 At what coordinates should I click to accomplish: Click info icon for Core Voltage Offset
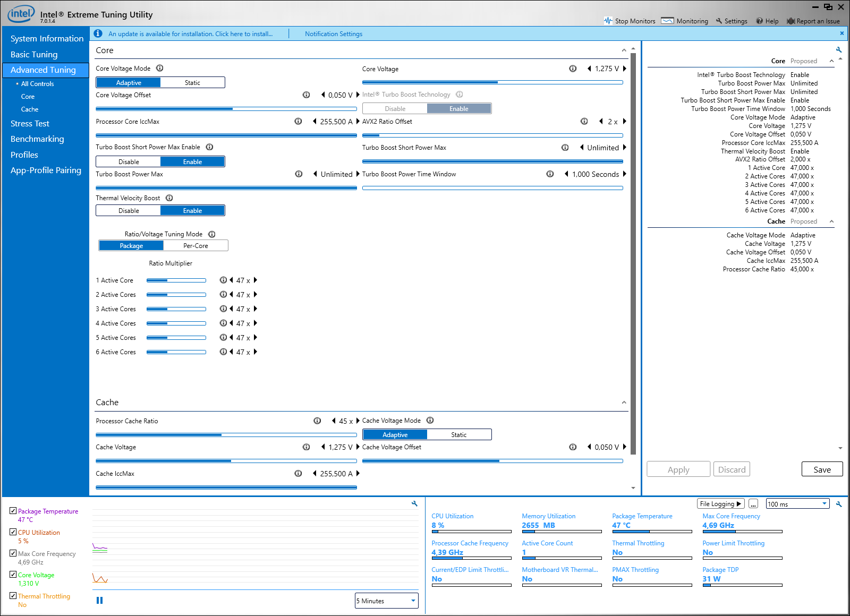point(307,95)
